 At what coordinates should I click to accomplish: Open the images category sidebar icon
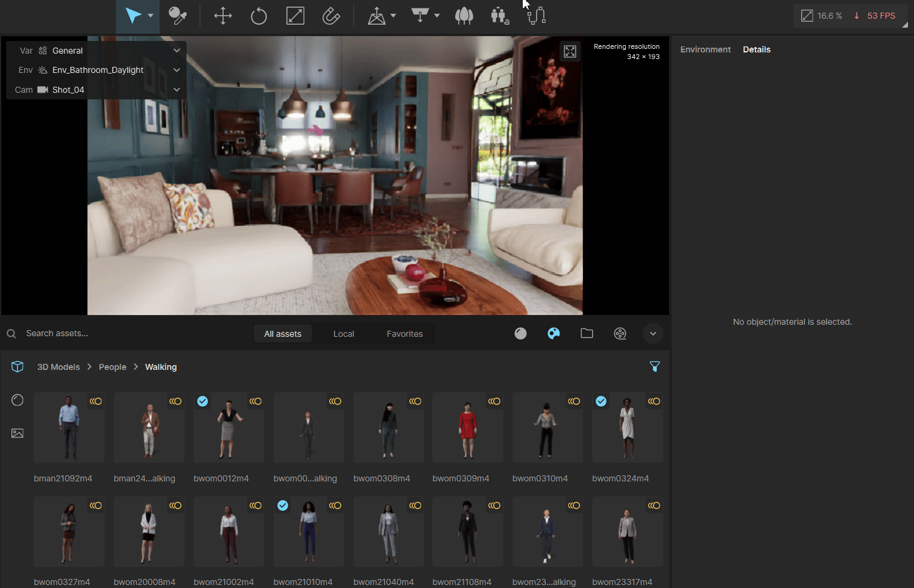[x=17, y=433]
